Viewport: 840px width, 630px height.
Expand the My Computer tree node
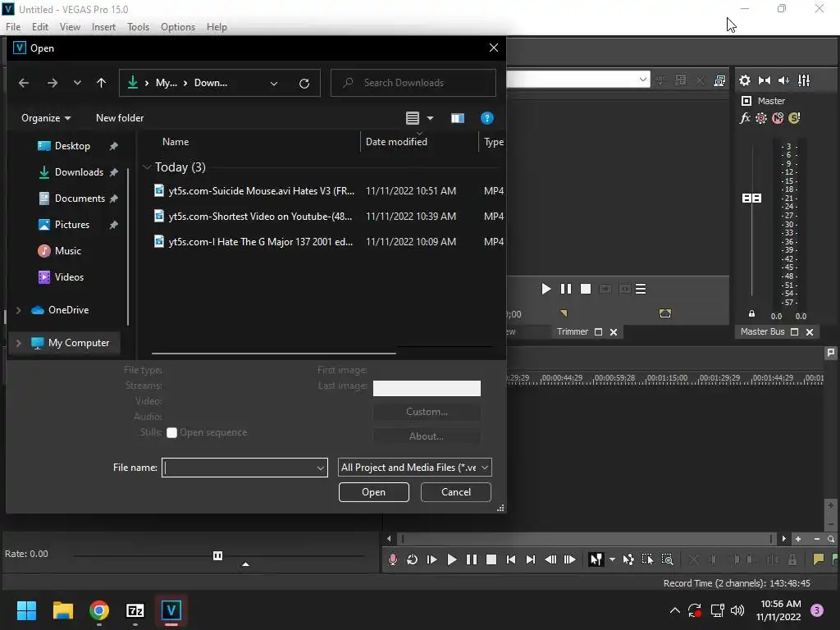[x=19, y=343]
